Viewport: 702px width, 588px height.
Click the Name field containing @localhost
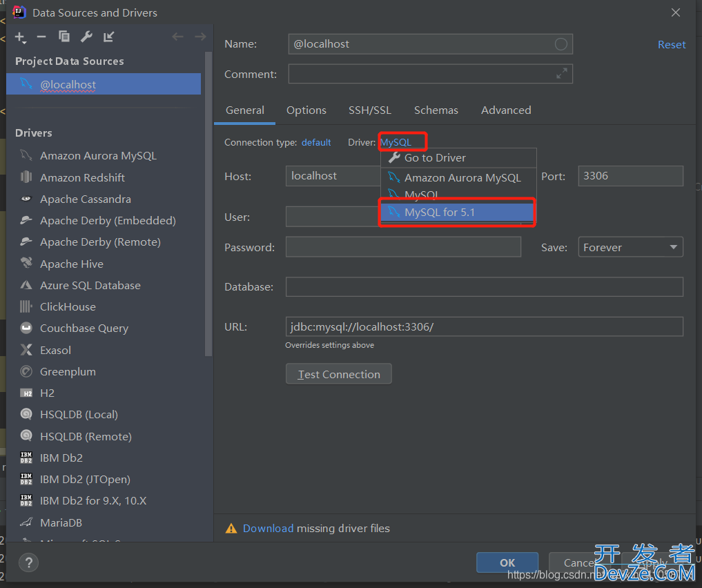click(431, 44)
